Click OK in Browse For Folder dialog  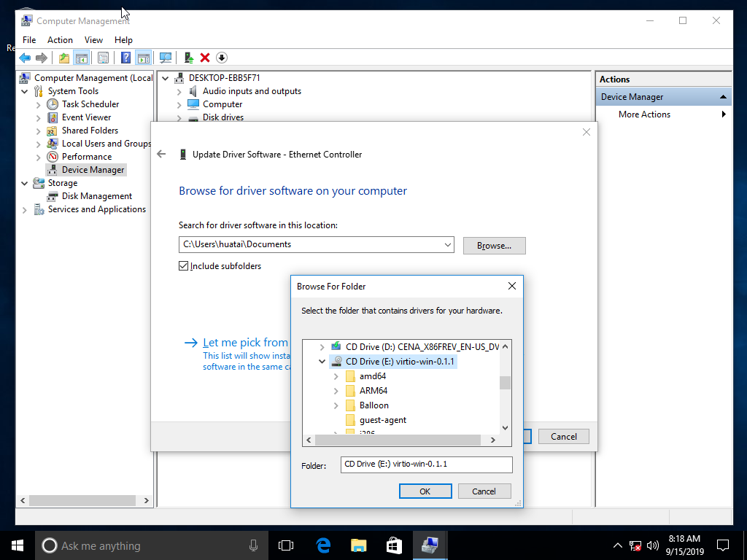pyautogui.click(x=425, y=491)
